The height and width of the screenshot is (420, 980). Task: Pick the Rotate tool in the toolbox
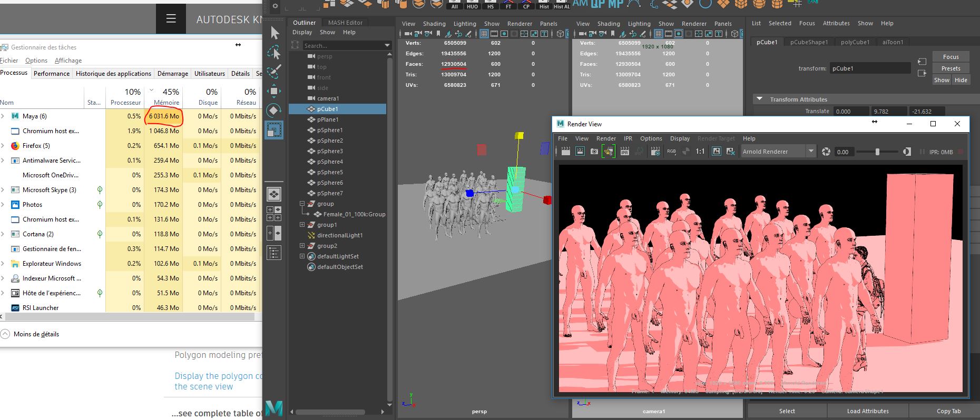click(x=274, y=111)
